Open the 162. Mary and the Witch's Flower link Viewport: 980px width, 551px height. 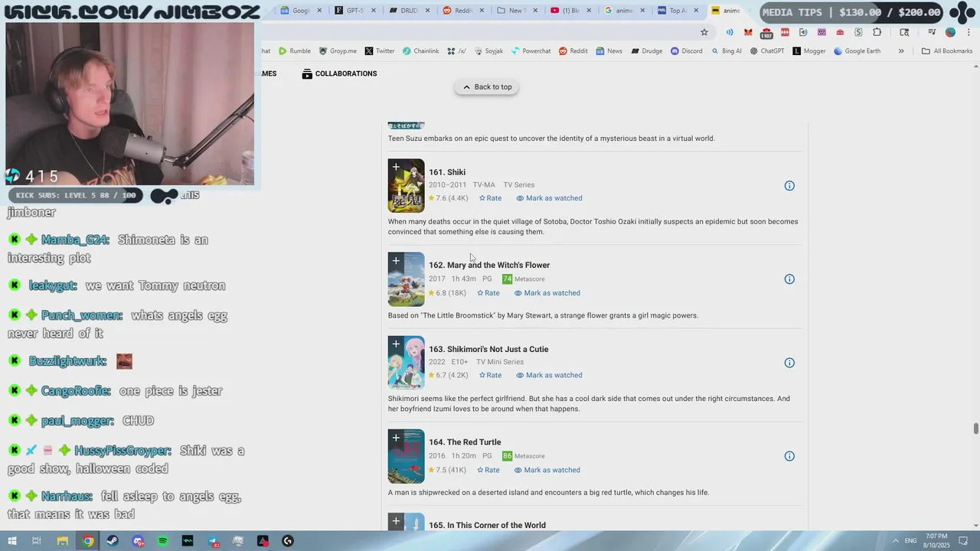[489, 266]
